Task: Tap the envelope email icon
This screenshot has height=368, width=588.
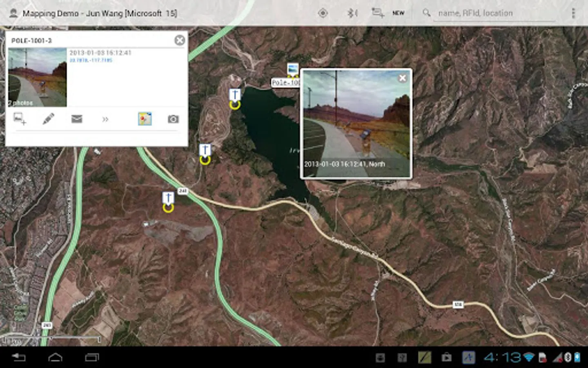Action: pos(77,119)
